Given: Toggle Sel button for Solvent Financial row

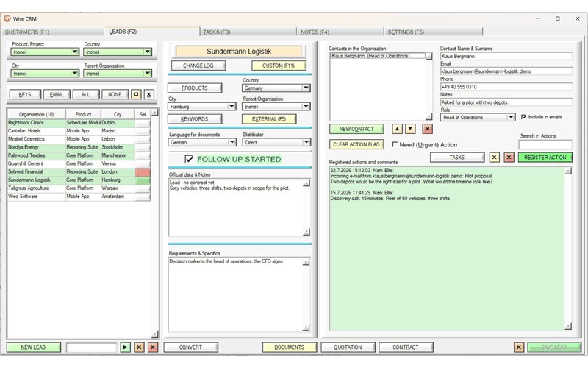Looking at the screenshot, I should pos(143,172).
